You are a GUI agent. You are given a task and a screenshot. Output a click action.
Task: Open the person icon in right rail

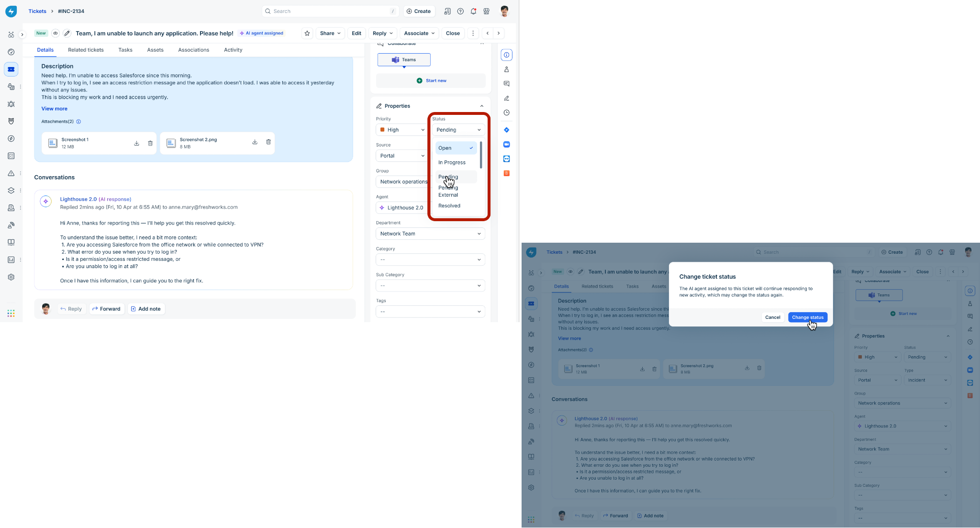point(506,69)
